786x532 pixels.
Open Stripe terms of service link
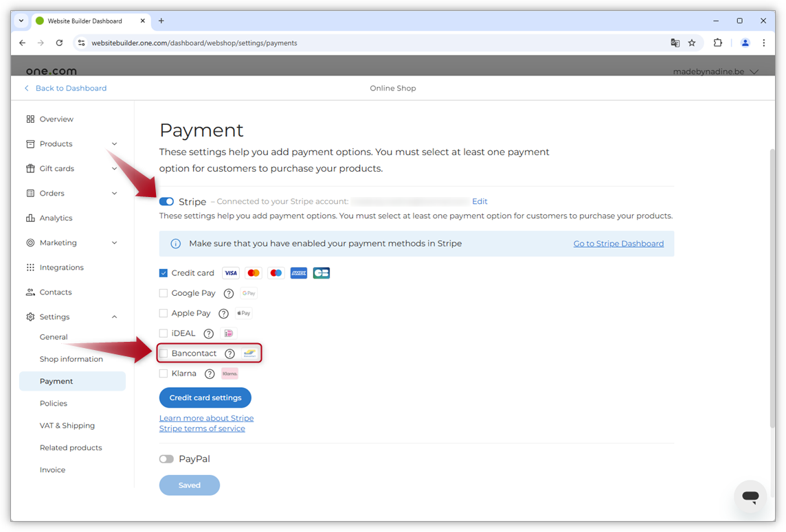click(x=202, y=429)
